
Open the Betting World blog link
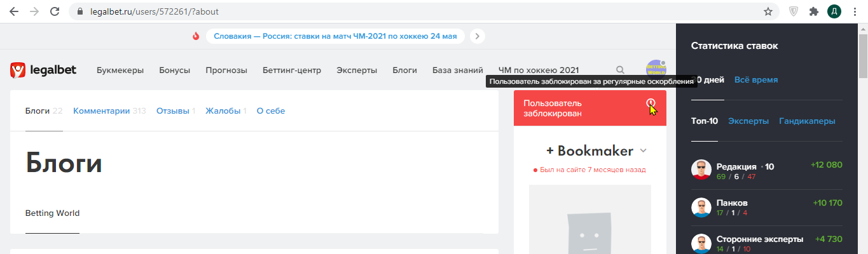click(x=52, y=213)
